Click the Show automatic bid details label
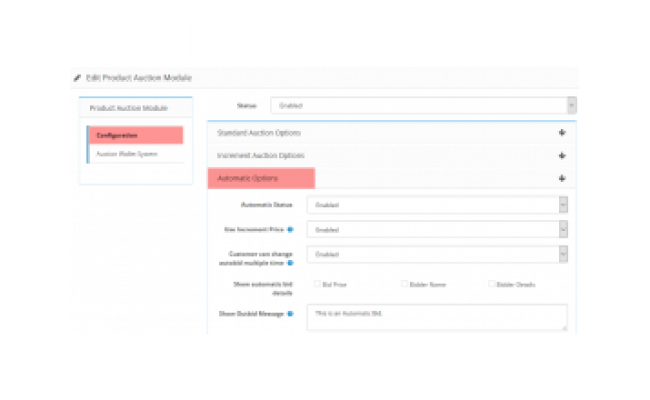 point(263,288)
